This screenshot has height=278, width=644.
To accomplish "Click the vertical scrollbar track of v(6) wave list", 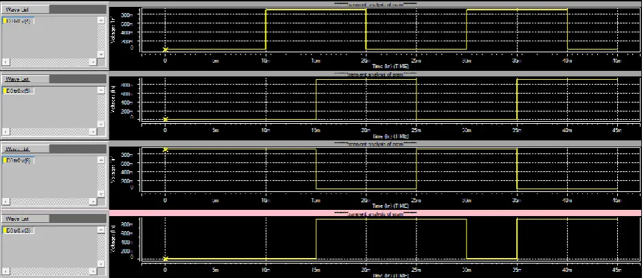I will pyautogui.click(x=101, y=178).
